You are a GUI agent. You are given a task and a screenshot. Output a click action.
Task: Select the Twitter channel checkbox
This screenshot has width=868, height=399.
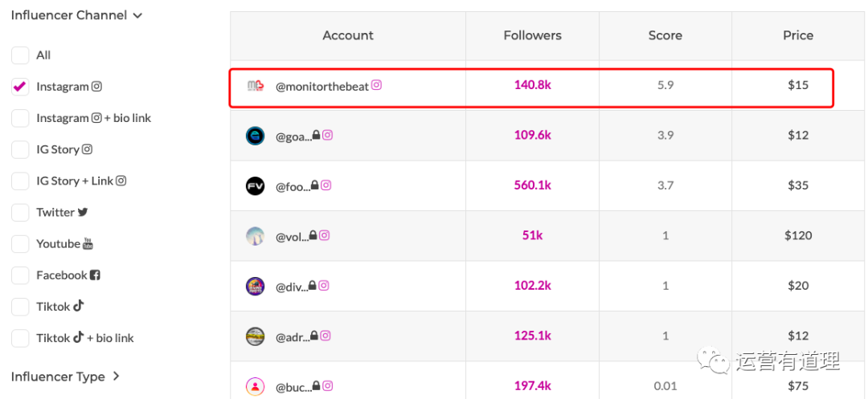20,213
